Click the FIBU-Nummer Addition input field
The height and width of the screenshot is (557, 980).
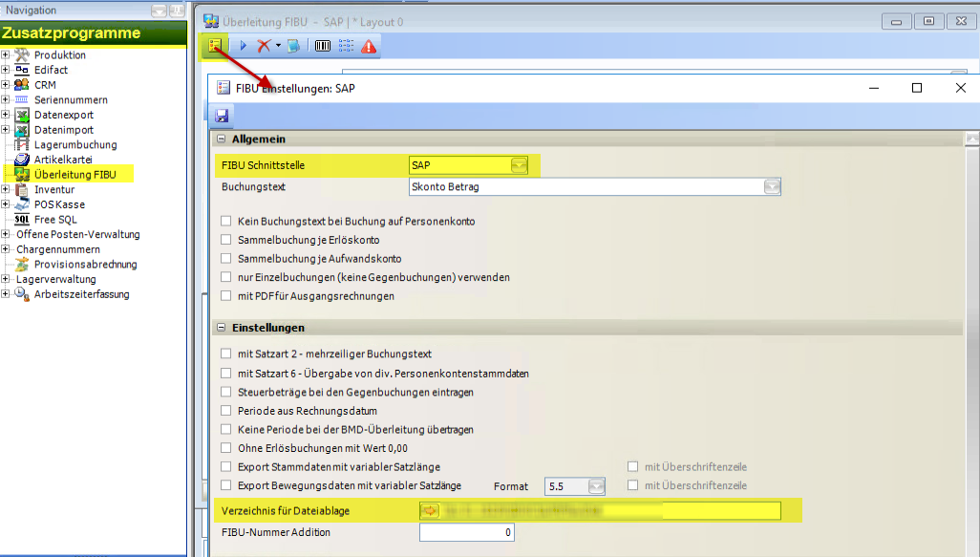(x=466, y=532)
